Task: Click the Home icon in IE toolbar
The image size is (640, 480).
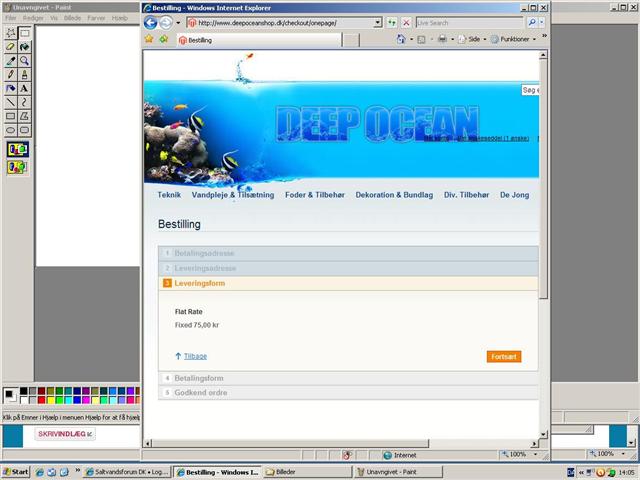Action: (400, 39)
